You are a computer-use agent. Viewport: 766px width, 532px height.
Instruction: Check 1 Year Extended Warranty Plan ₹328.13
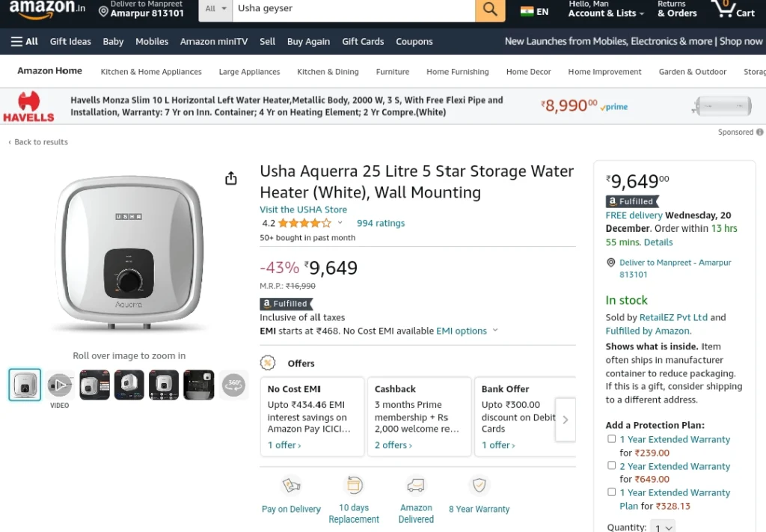[x=611, y=492]
